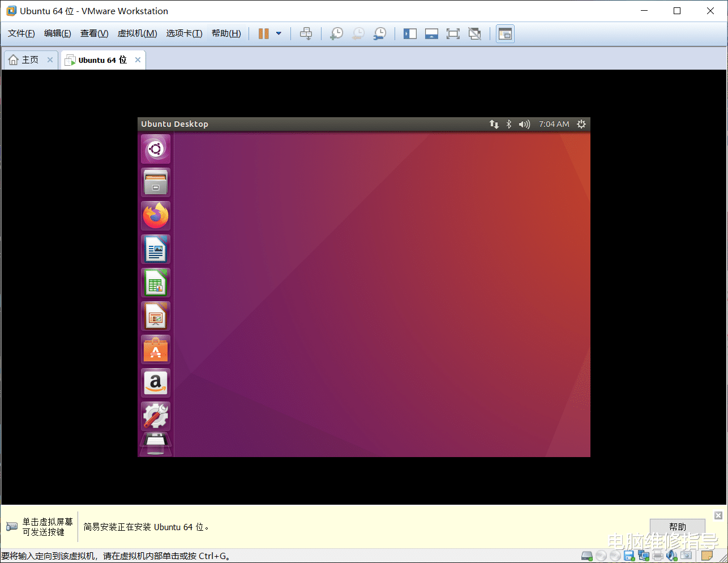
Task: Pause the virtual machine from the toolbar
Action: (x=263, y=33)
